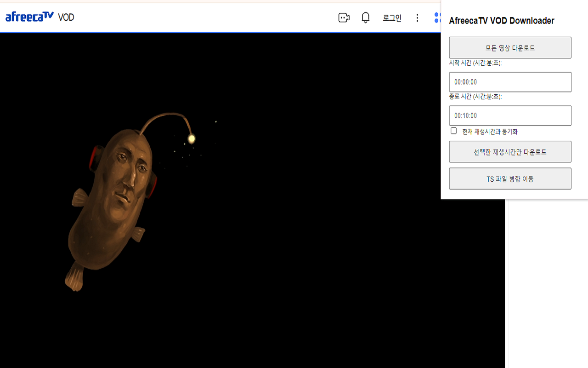Viewport: 588px width, 368px height.
Task: Open the broadcast camera icon in the toolbar
Action: [344, 17]
